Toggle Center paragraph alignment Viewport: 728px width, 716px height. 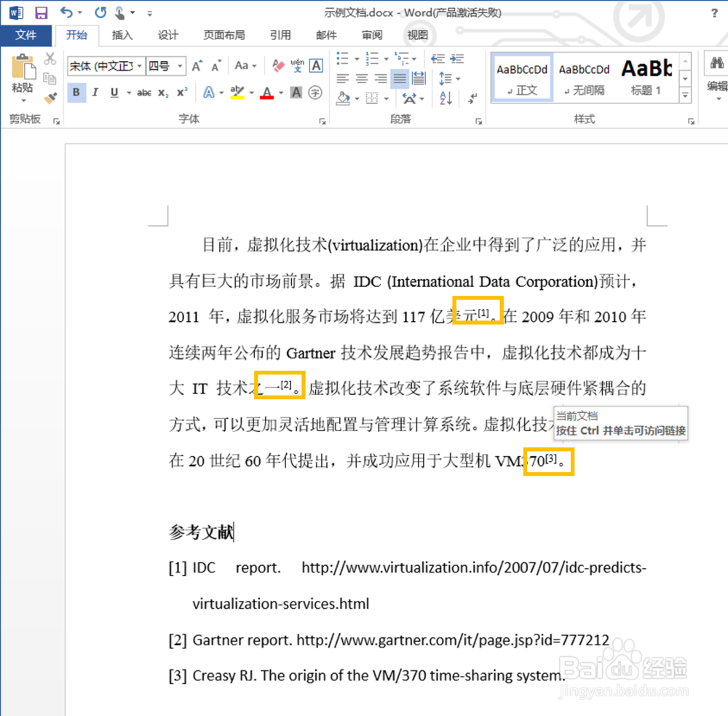(362, 79)
